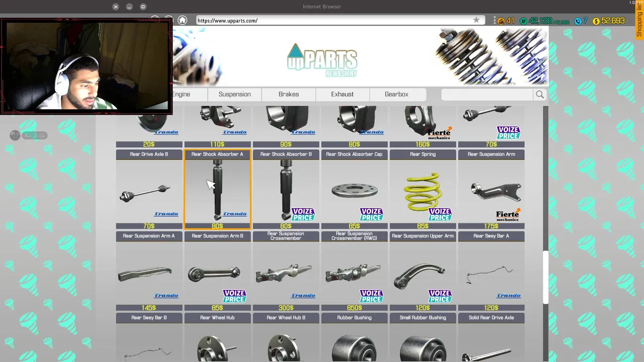
Task: Select the Rear Sway Bar A part
Action: (x=491, y=271)
